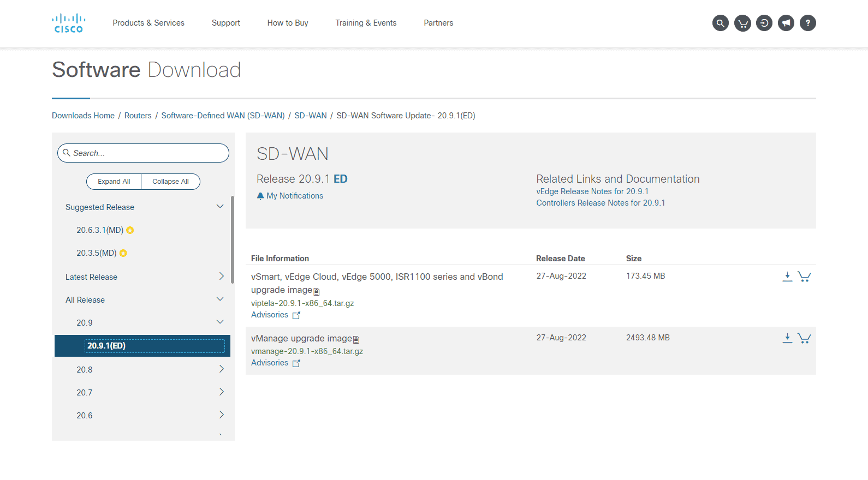Click the megaphone feedback icon
Viewport: 868px width, 480px height.
coord(786,23)
